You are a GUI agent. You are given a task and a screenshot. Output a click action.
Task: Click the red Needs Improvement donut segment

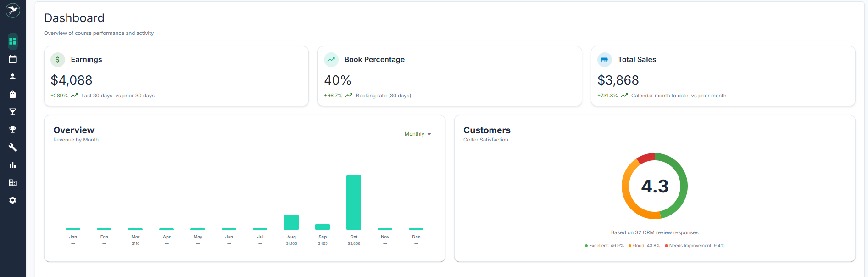pos(646,158)
